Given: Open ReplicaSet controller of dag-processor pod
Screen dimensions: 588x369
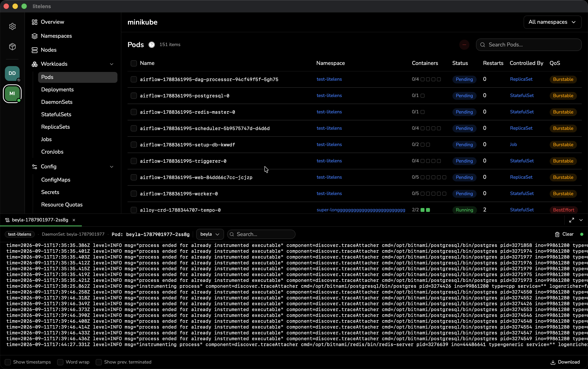Looking at the screenshot, I should pyautogui.click(x=521, y=79).
